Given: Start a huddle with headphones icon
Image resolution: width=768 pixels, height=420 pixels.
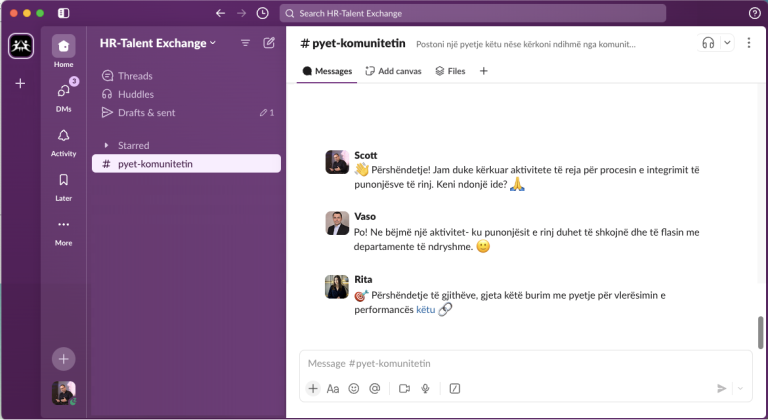Looking at the screenshot, I should pos(709,43).
